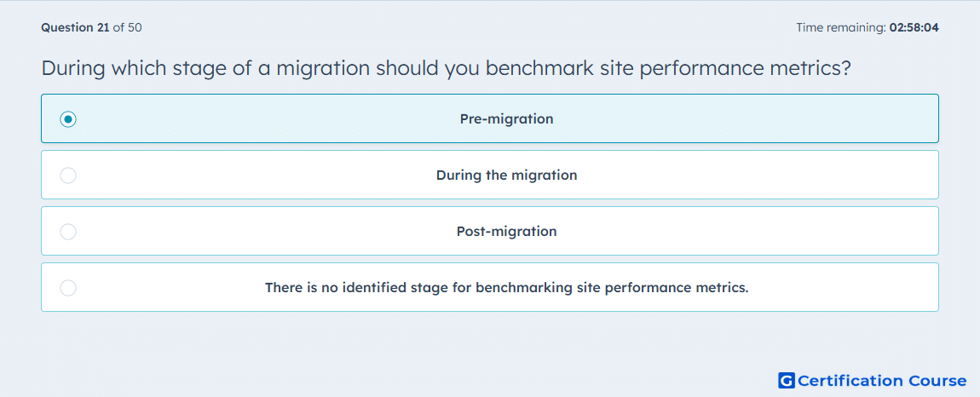This screenshot has width=980, height=397.
Task: Click the 02:58:04 countdown timer
Action: [x=914, y=27]
